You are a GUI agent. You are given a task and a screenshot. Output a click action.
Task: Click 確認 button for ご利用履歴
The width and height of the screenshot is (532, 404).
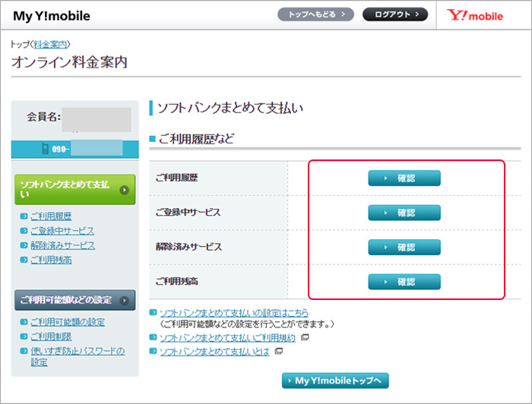pyautogui.click(x=404, y=178)
